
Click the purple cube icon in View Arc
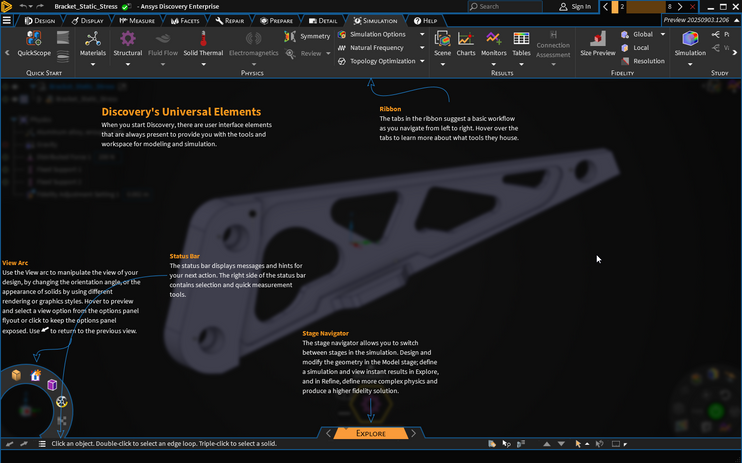pyautogui.click(x=52, y=385)
